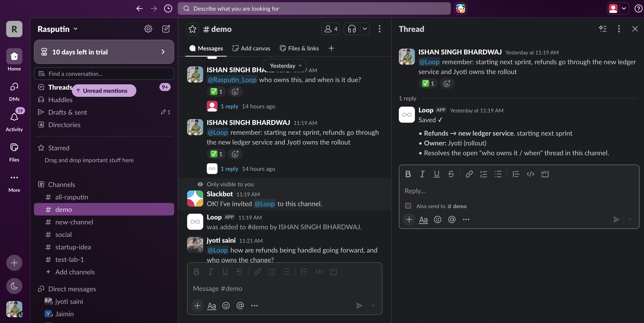
Task: Collapse the Channels section
Action: (61, 185)
